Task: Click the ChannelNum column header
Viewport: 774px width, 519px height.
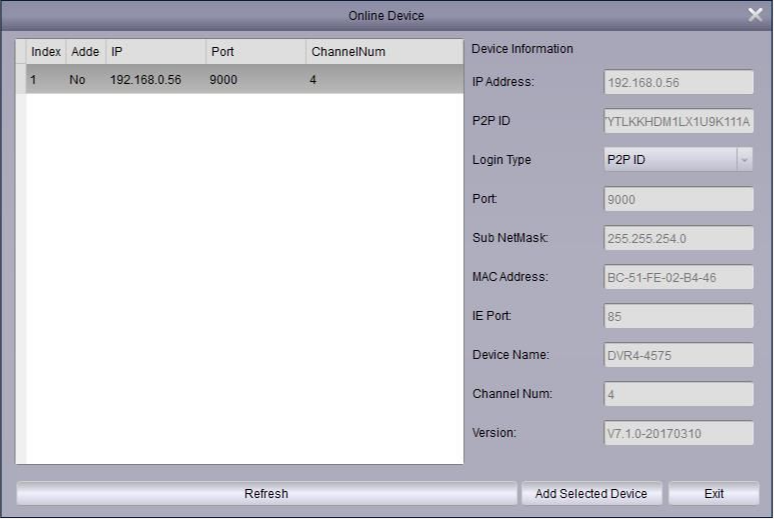Action: (x=383, y=51)
